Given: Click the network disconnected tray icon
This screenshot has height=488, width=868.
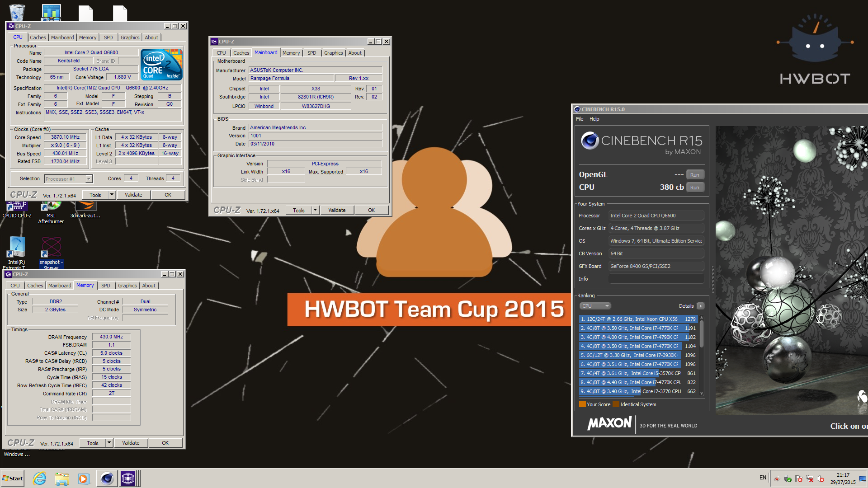Looking at the screenshot, I should pyautogui.click(x=810, y=479).
